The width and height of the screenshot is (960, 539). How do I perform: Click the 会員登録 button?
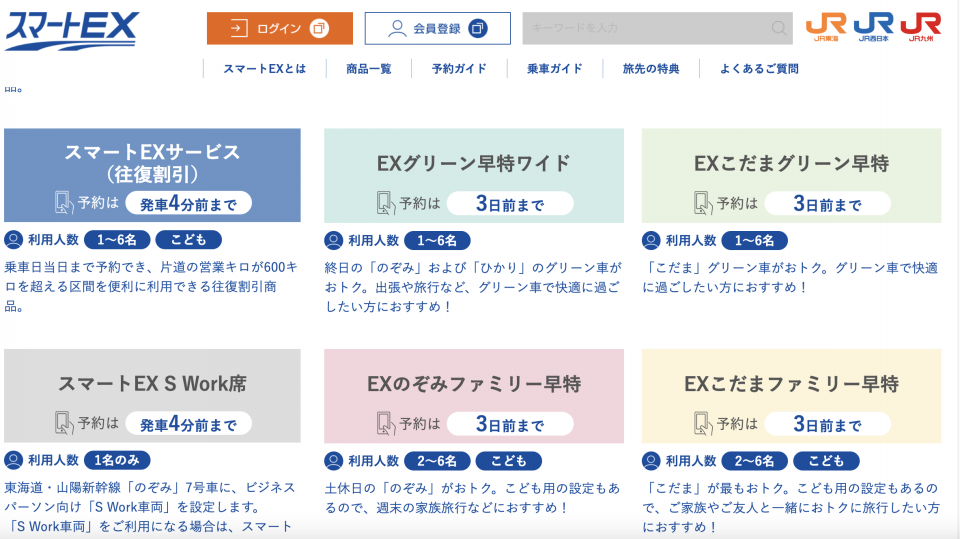point(438,28)
